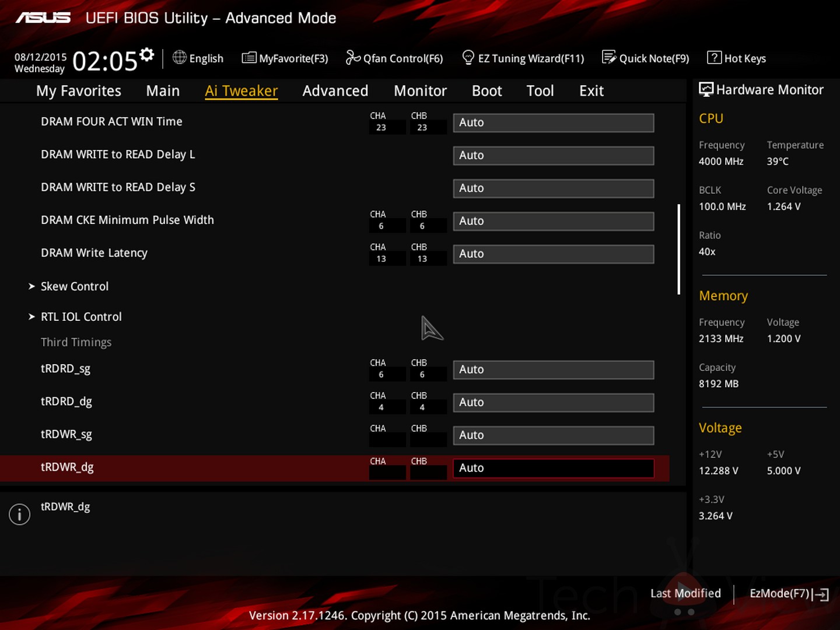Edit DRAM FOUR ACT WIN Time value field

tap(554, 123)
